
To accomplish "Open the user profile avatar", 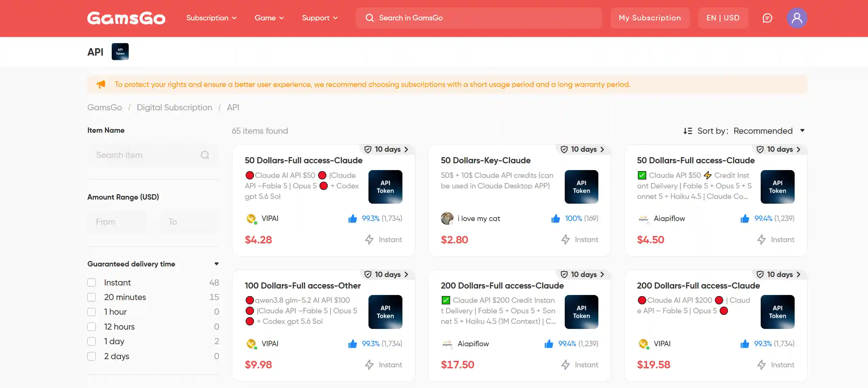I will 797,18.
